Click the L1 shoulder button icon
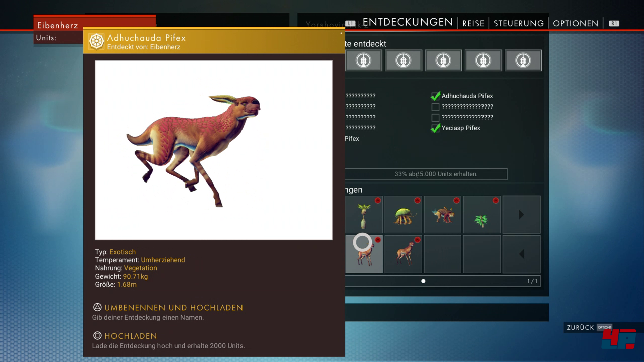The height and width of the screenshot is (362, 644). [x=351, y=23]
